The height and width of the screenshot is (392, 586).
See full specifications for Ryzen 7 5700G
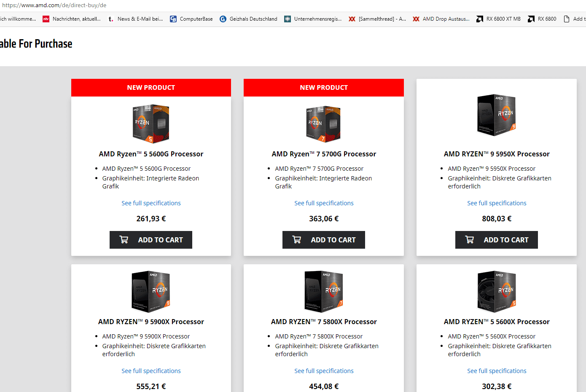coord(324,203)
